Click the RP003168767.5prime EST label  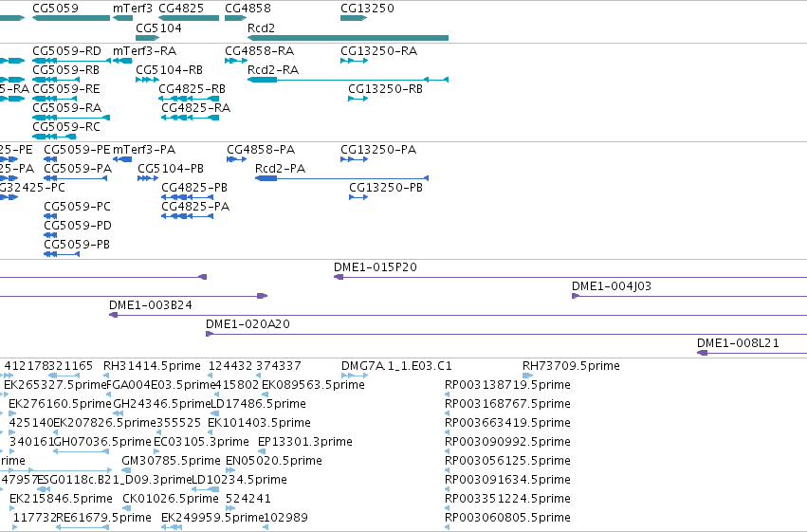point(507,404)
